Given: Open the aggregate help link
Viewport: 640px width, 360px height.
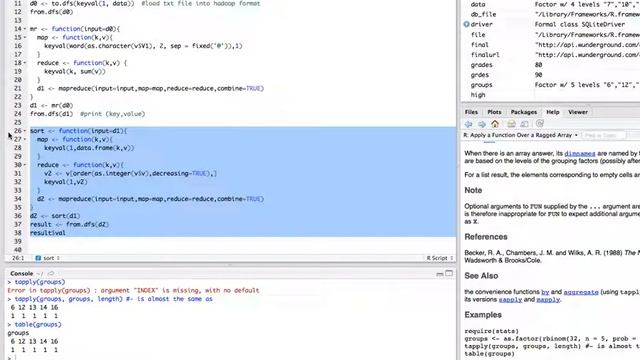Looking at the screenshot, I should tap(581, 292).
